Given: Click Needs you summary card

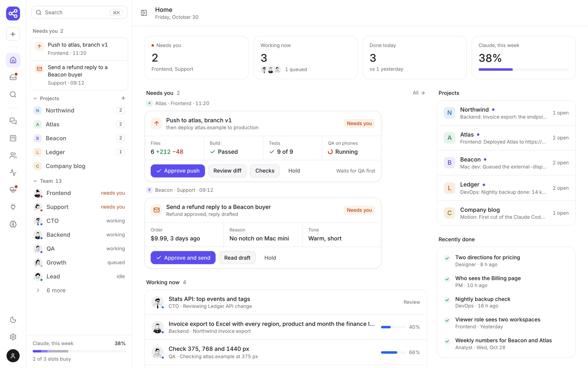Looking at the screenshot, I should 196,58.
